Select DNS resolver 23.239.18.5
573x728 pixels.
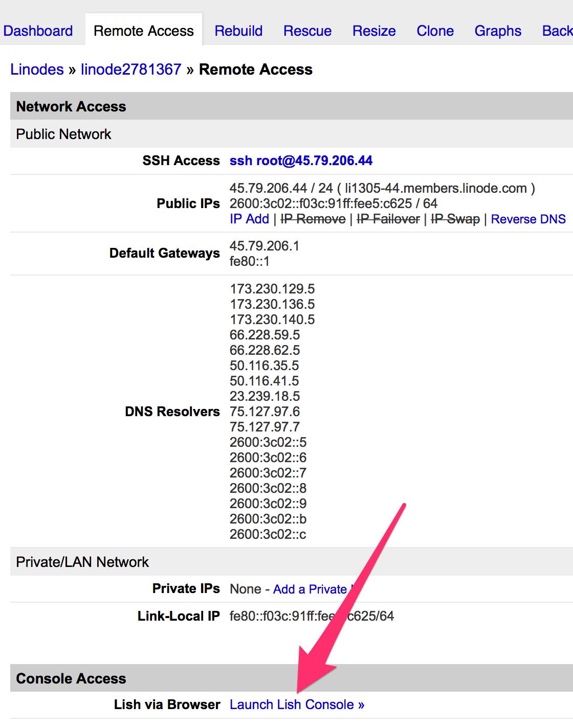(265, 396)
